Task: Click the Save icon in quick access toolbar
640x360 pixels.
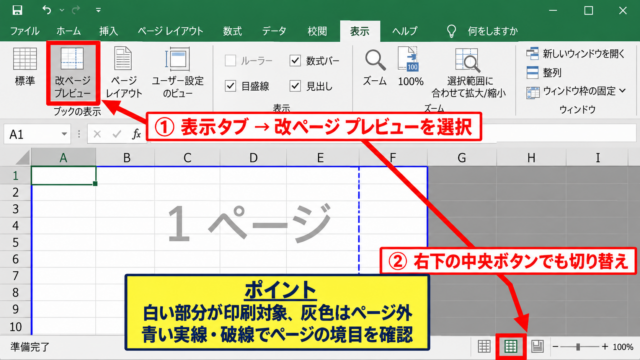Action: pyautogui.click(x=17, y=10)
